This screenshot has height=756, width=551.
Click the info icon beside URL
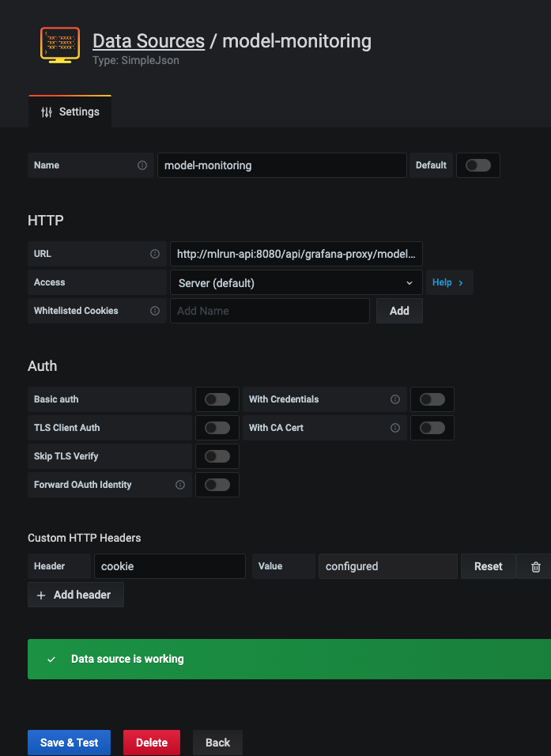pos(155,254)
